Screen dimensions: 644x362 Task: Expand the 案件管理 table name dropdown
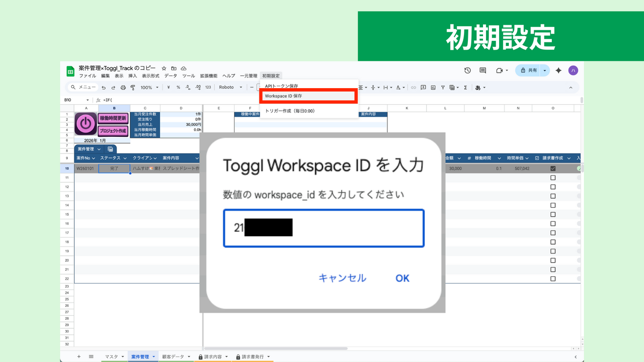pos(99,149)
